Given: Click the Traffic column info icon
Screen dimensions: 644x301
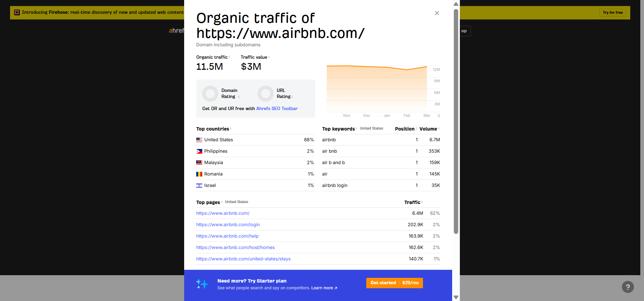Looking at the screenshot, I should 422,202.
